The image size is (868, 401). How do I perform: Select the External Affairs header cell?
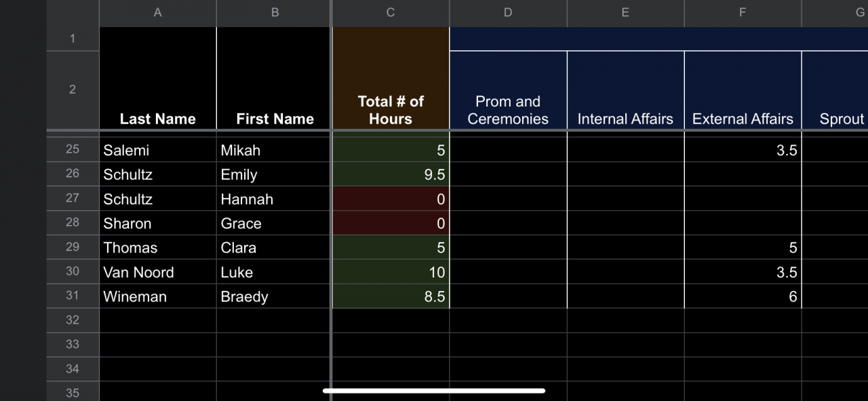point(743,90)
